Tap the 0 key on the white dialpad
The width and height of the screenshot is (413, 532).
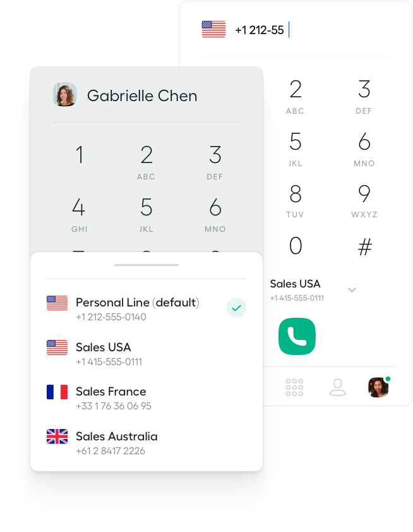pos(296,246)
